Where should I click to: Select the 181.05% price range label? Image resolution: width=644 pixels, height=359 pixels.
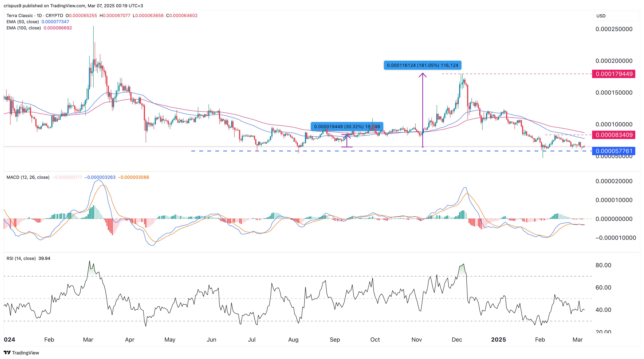(423, 65)
